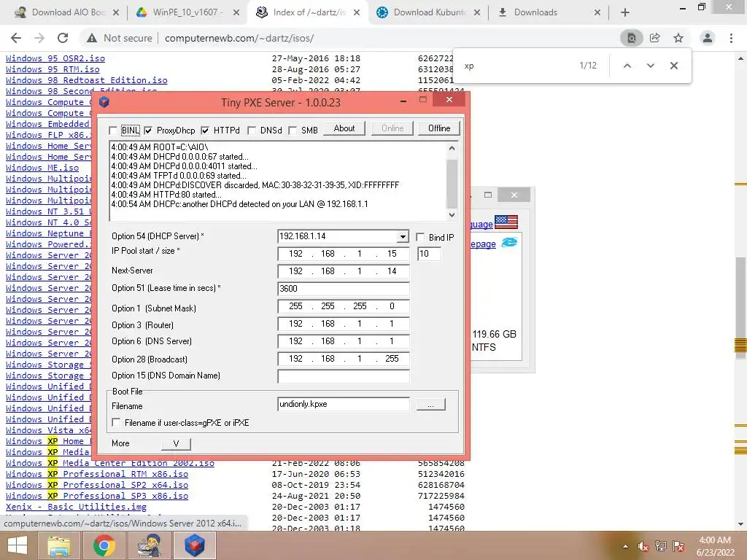Click the About button

pos(344,128)
